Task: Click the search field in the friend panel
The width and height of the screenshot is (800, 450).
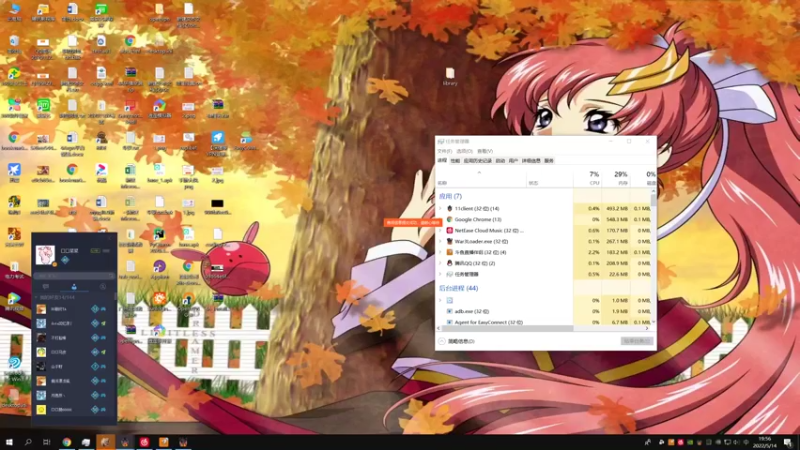Action: tap(74, 275)
